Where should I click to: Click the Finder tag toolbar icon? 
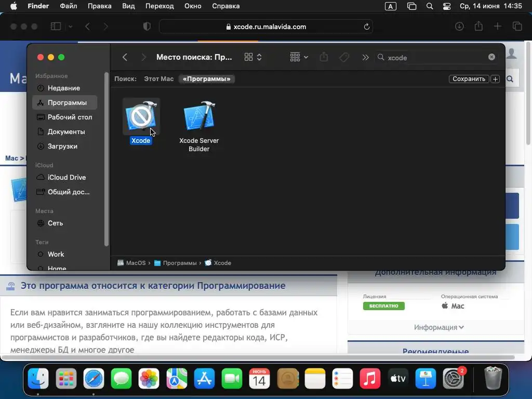344,57
